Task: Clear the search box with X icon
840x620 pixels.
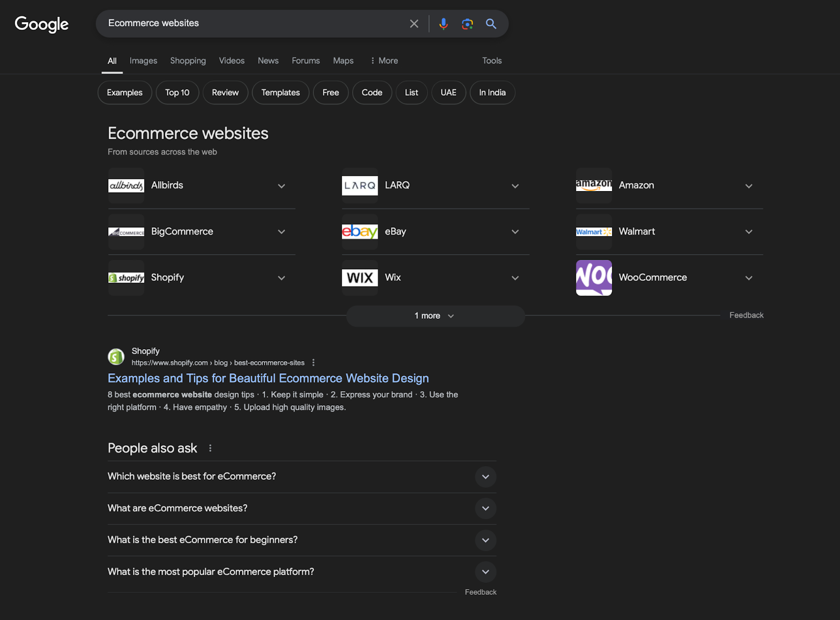Action: [x=414, y=24]
